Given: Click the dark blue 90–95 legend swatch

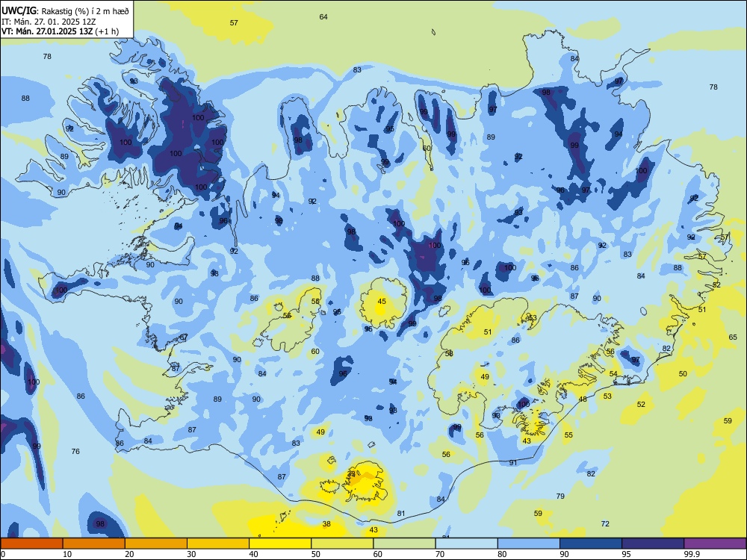Looking at the screenshot, I should point(591,544).
